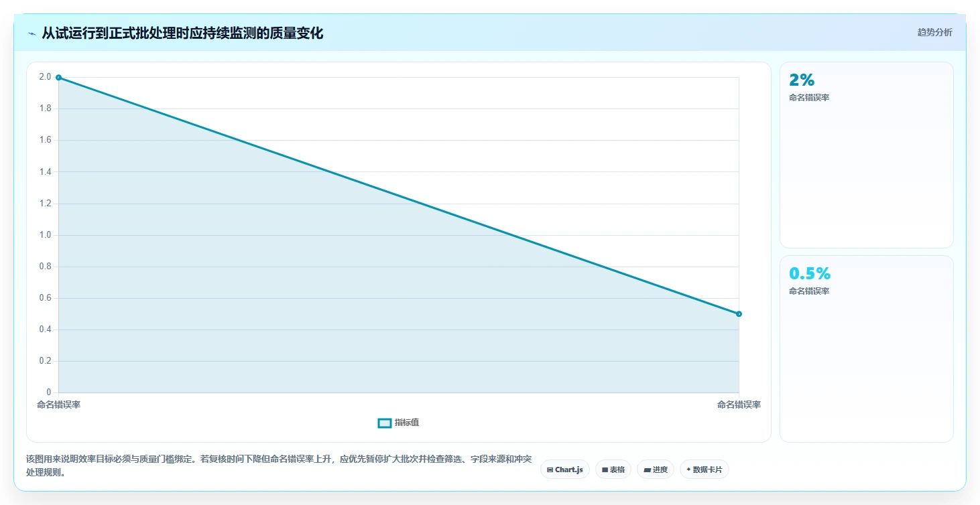Open the 2% 命名错误率 data card
This screenshot has width=980, height=505.
[x=866, y=155]
